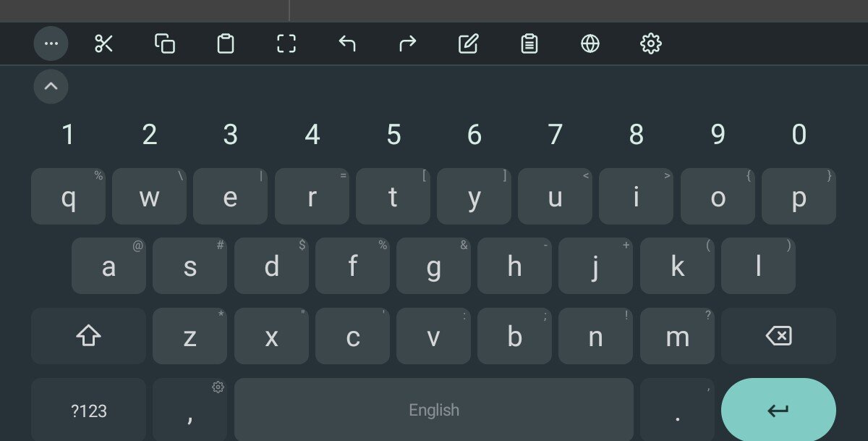
Task: Switch to the ?123 symbols layout
Action: (x=88, y=410)
